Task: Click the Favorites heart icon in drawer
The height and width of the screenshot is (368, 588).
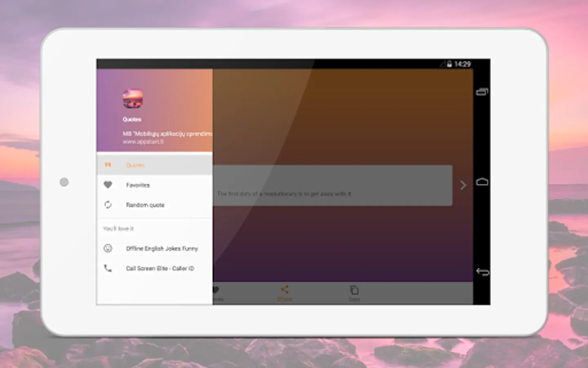Action: point(108,185)
